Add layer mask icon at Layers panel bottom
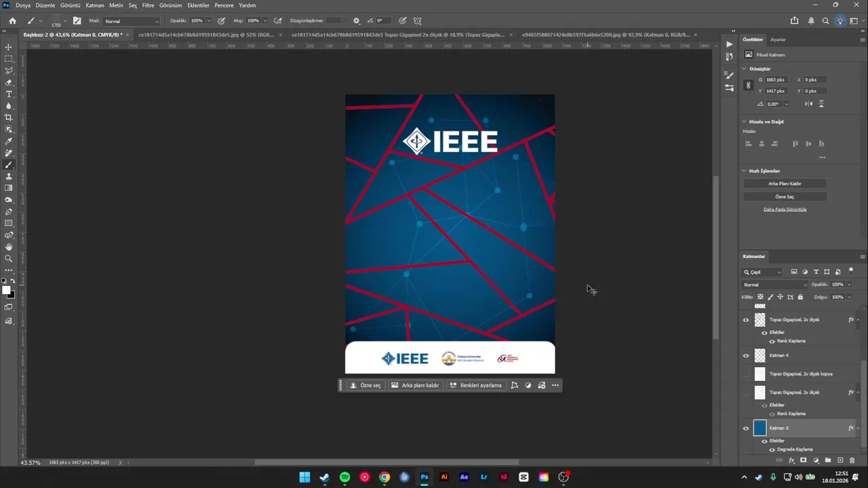The height and width of the screenshot is (488, 868). tap(804, 460)
